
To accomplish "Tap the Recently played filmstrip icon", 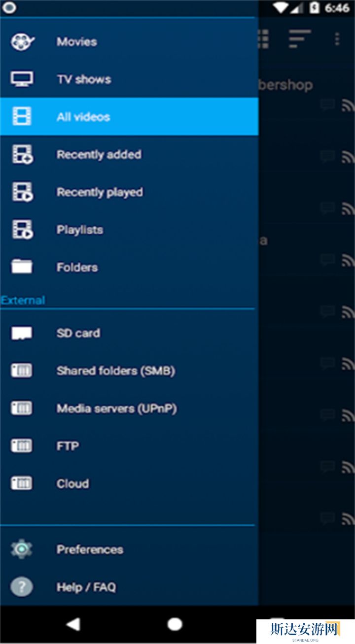I will coord(22,192).
